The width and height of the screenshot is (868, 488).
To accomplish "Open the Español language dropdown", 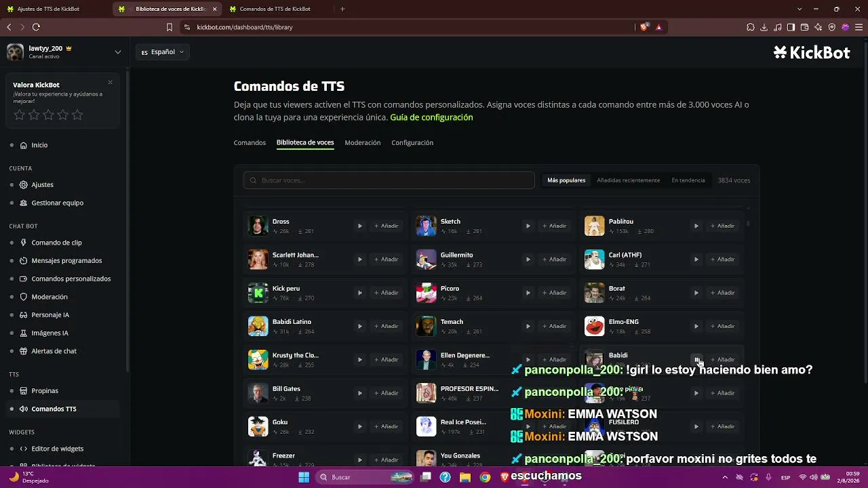I will coord(163,52).
